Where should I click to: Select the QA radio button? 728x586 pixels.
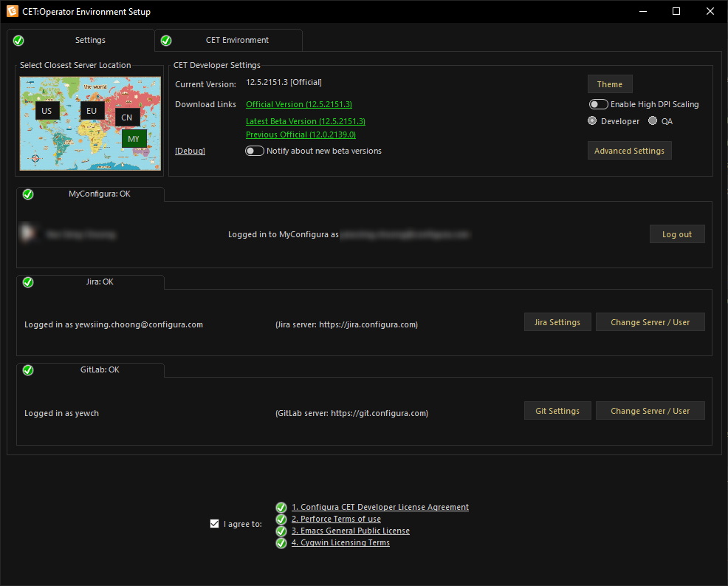click(653, 121)
